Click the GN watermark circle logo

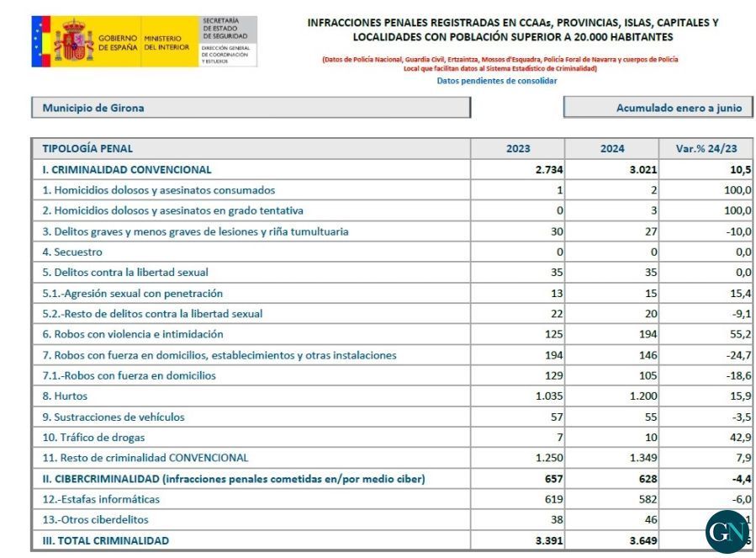(x=727, y=531)
